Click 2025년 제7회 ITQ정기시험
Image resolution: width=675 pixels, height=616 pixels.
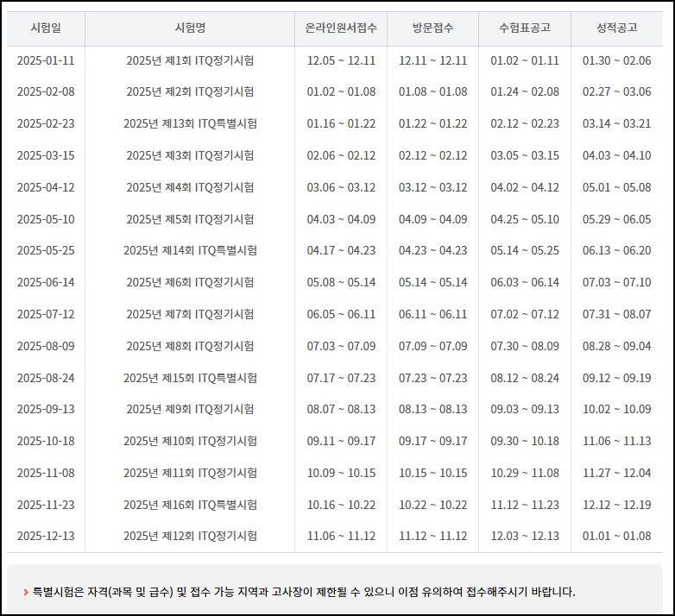[x=190, y=314]
